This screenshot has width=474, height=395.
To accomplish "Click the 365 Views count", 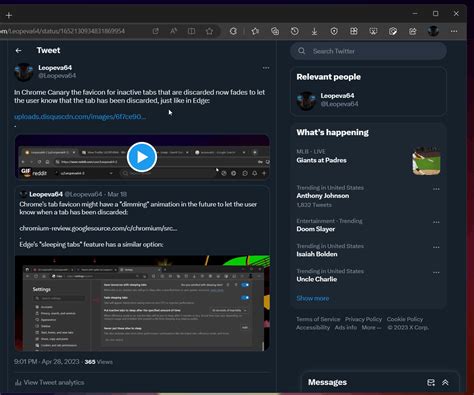I will 99,362.
